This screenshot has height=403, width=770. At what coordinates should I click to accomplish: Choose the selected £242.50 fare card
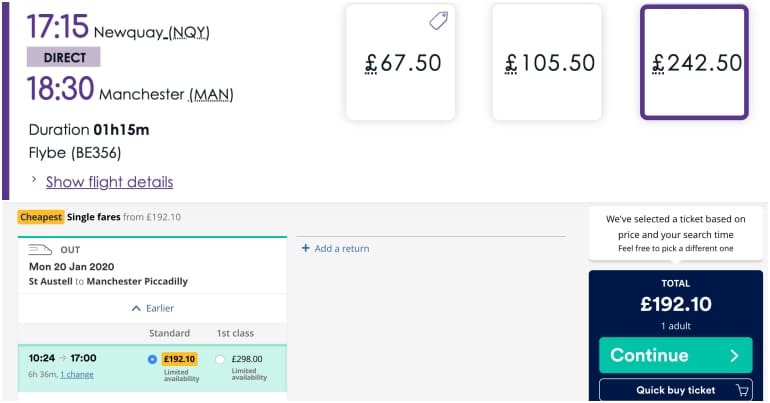click(694, 62)
